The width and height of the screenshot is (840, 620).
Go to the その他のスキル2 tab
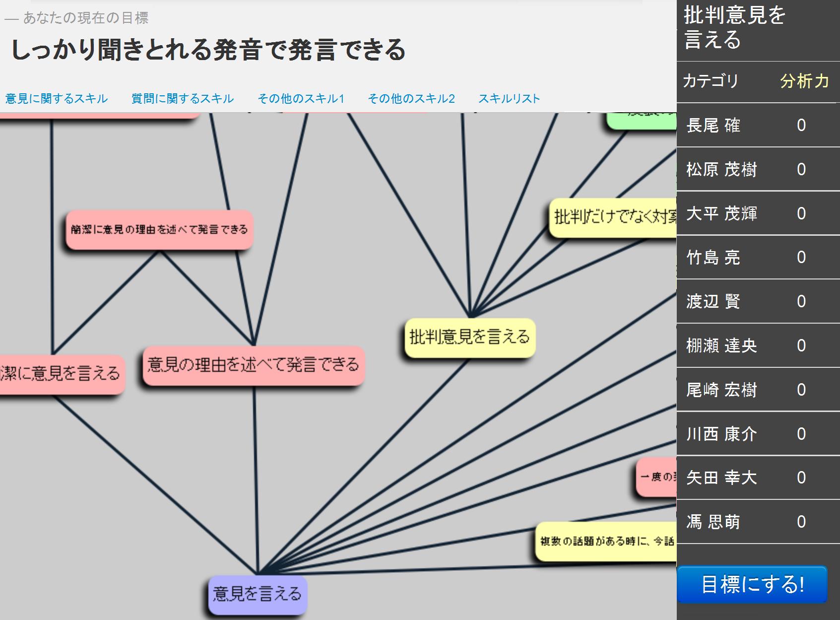tap(411, 99)
